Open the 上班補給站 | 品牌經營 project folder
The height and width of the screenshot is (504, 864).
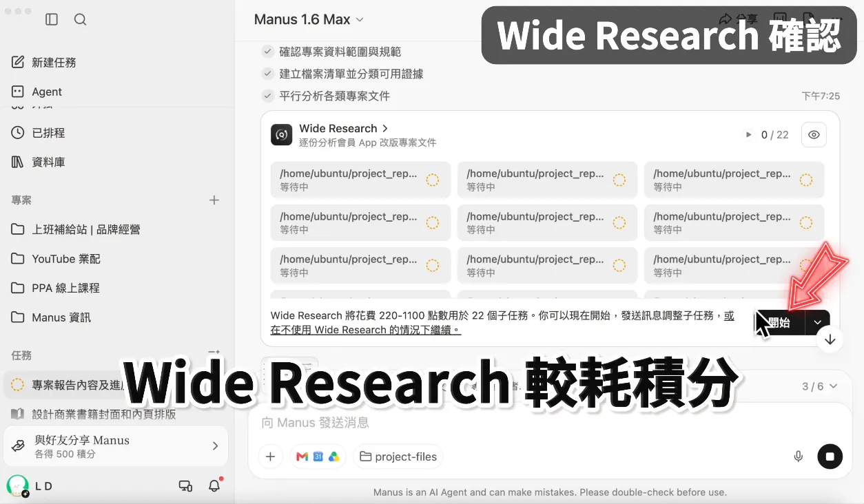[76, 229]
